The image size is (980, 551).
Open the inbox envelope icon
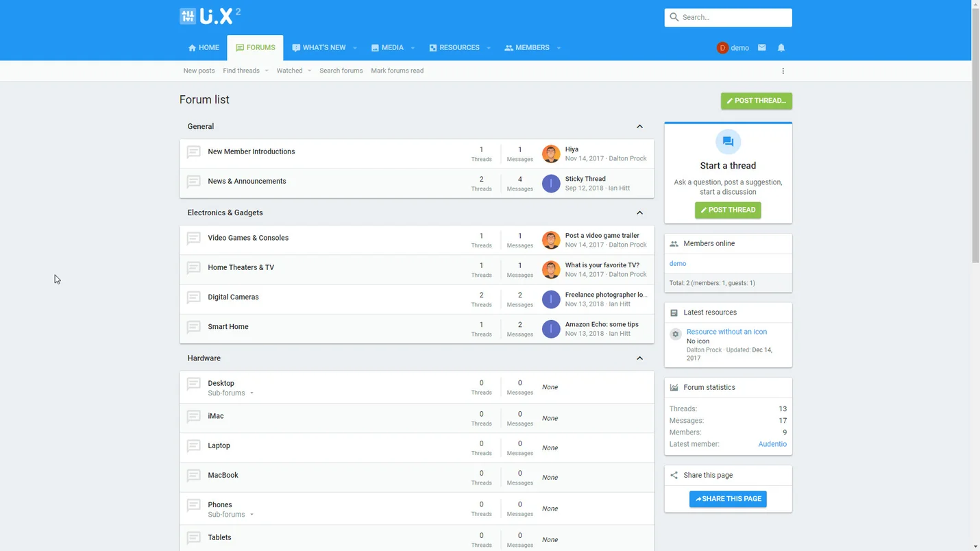pyautogui.click(x=761, y=48)
